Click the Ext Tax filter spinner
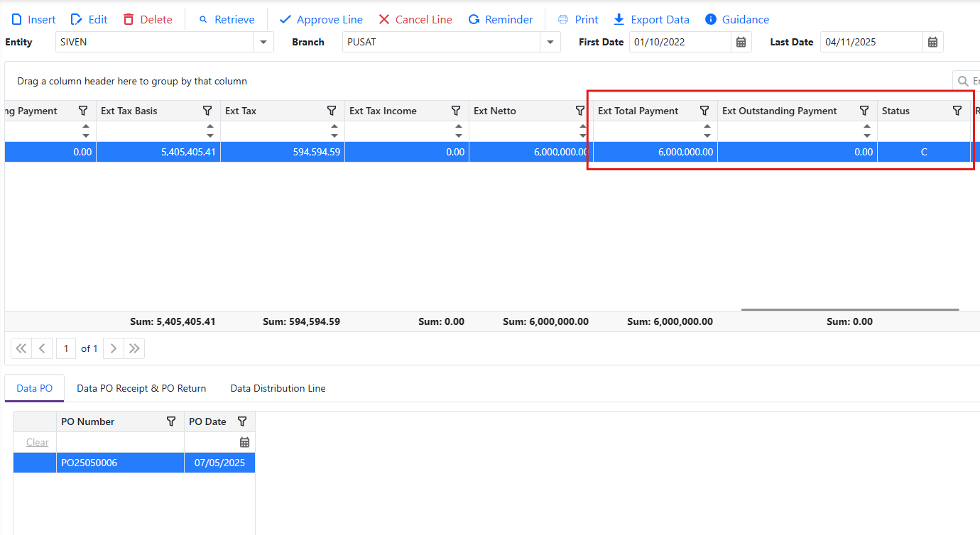The width and height of the screenshot is (980, 535). point(334,131)
